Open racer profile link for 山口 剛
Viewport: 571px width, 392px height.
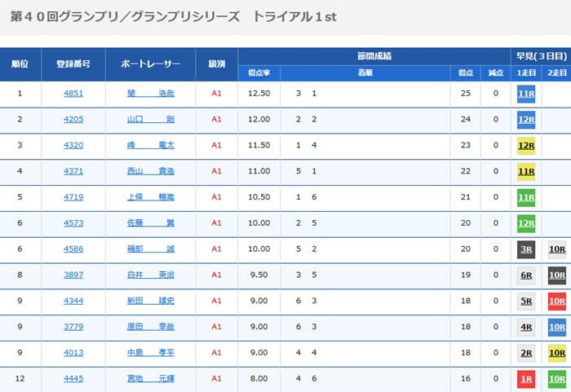coord(151,120)
